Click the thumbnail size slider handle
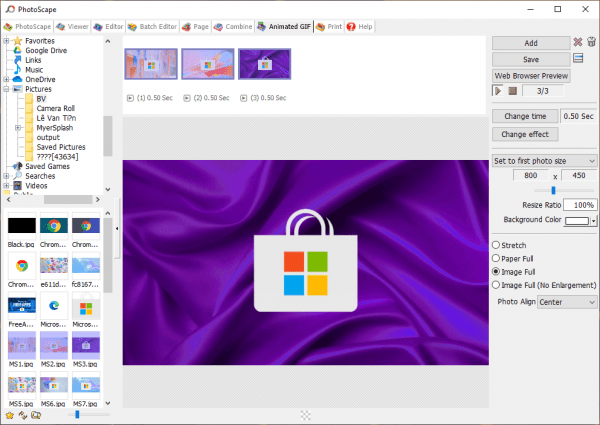Viewport: 600px width, 425px height. tap(77, 414)
